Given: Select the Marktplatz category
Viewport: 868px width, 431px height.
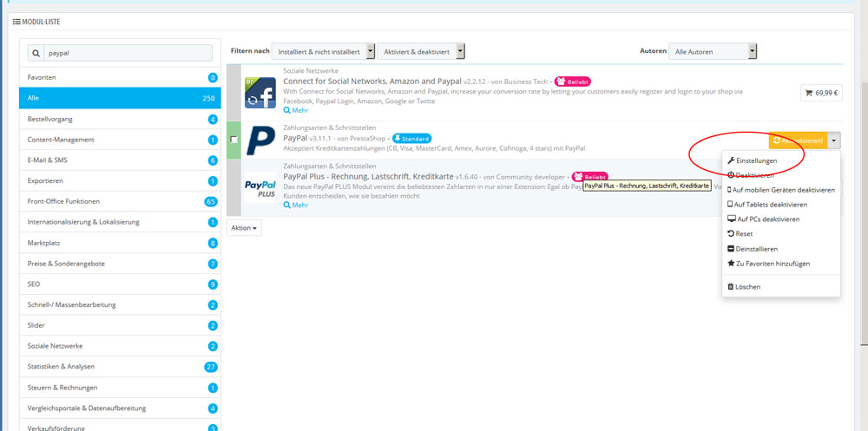Looking at the screenshot, I should pos(120,243).
